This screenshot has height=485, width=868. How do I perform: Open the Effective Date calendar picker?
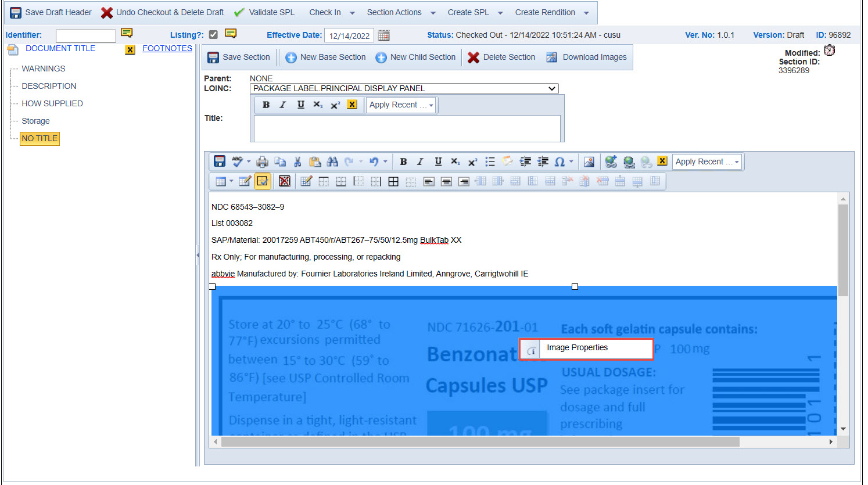[x=383, y=35]
